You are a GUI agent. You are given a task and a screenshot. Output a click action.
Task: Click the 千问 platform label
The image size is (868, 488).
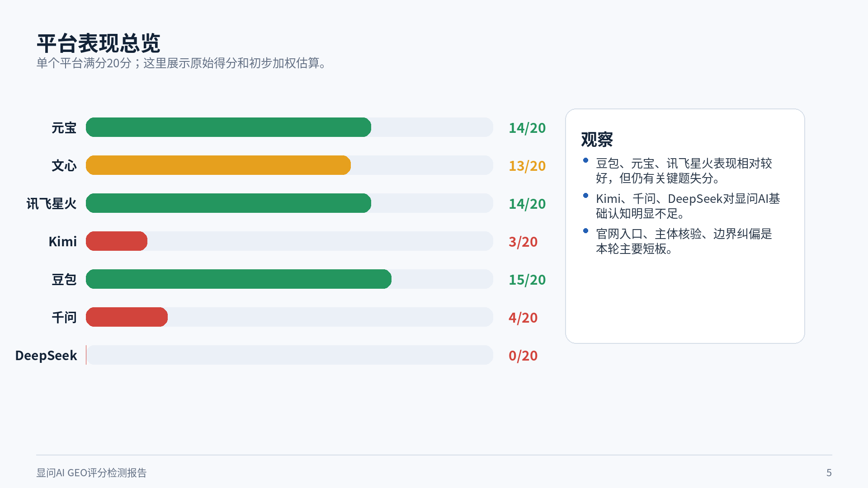coord(64,318)
